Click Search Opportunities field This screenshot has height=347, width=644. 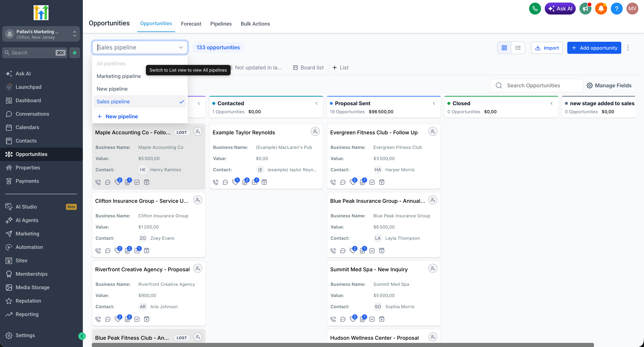click(537, 85)
